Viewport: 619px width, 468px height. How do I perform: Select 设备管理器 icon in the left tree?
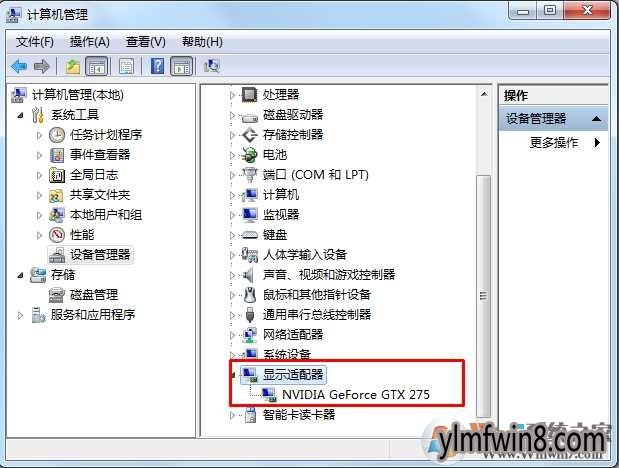tap(57, 255)
